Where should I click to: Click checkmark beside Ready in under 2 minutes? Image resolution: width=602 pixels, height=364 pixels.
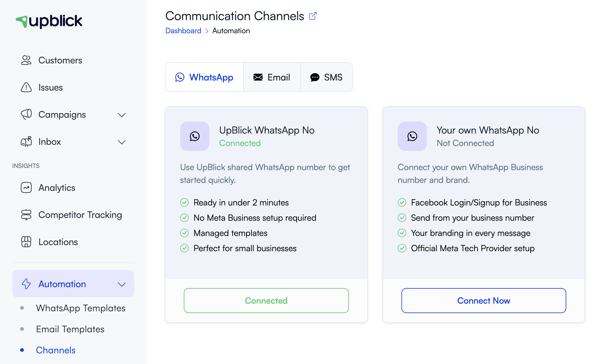184,202
